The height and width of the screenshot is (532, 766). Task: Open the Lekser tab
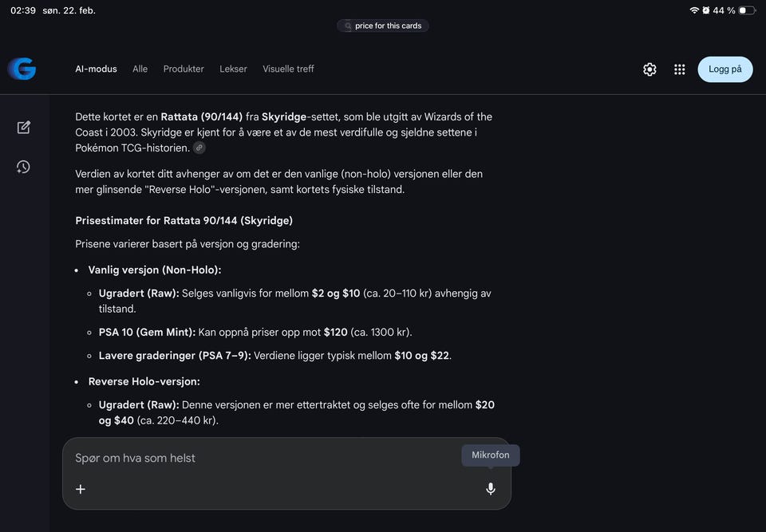233,69
